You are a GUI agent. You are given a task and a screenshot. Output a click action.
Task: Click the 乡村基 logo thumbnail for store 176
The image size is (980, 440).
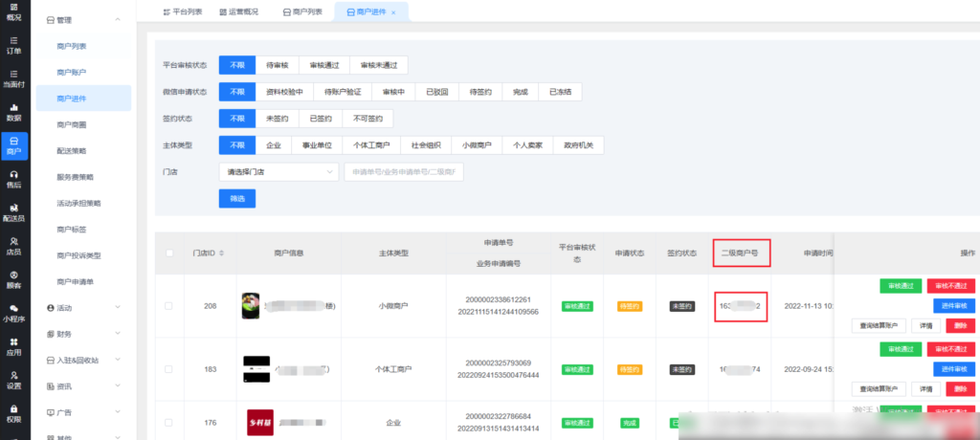pos(260,423)
